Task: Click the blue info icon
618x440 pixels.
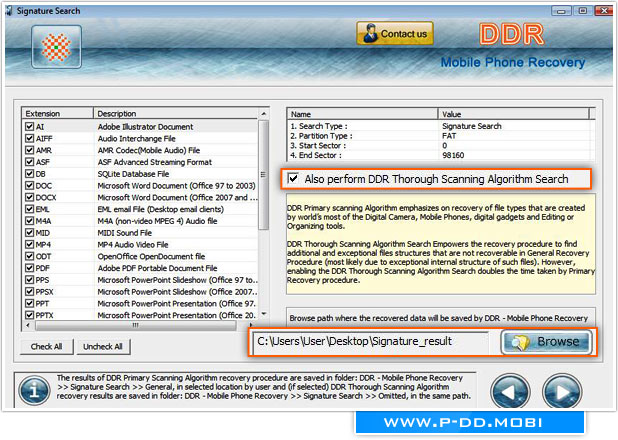Action: [x=35, y=391]
